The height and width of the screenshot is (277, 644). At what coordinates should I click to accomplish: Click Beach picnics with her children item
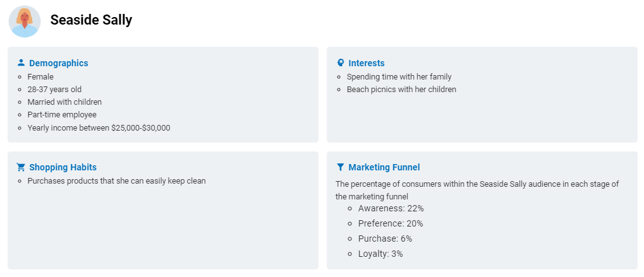[401, 90]
